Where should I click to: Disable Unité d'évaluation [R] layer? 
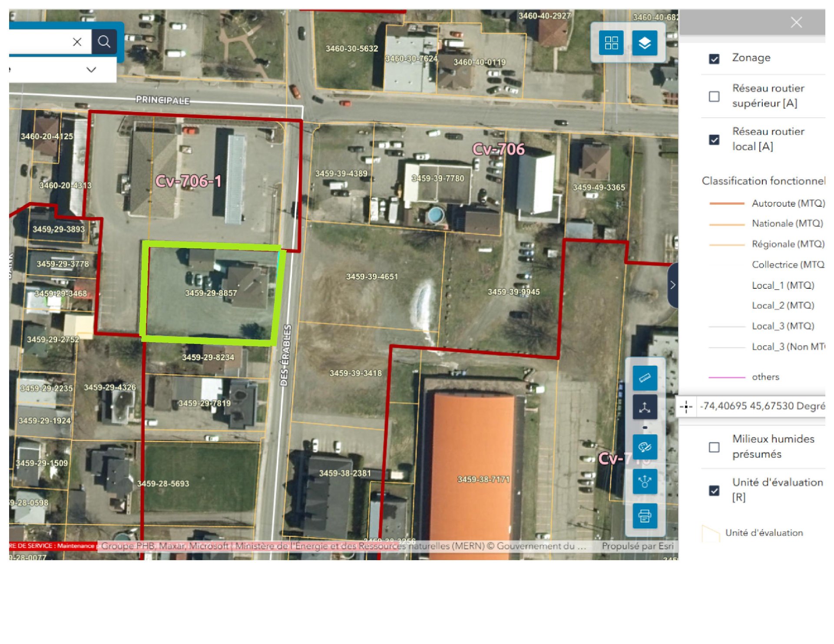[x=714, y=490]
